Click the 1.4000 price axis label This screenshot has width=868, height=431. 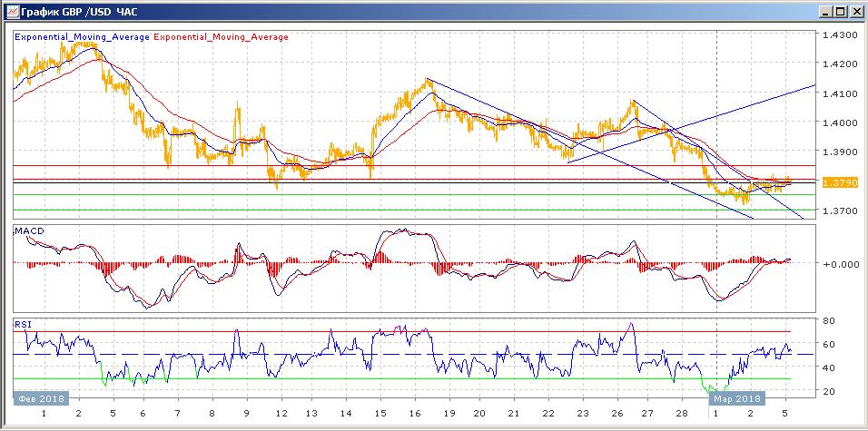coord(841,122)
